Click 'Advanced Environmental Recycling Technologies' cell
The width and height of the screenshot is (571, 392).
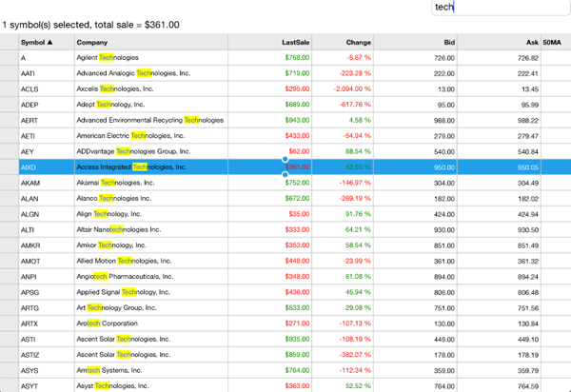(x=151, y=121)
